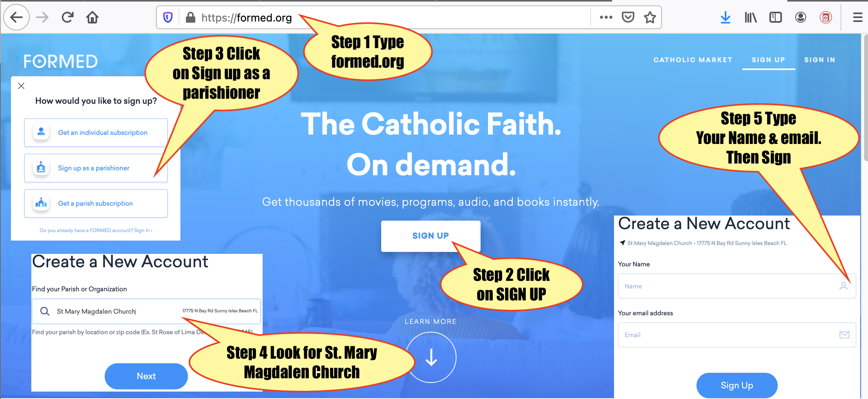This screenshot has height=399, width=868.
Task: Click the Your email address input field
Action: [x=737, y=335]
